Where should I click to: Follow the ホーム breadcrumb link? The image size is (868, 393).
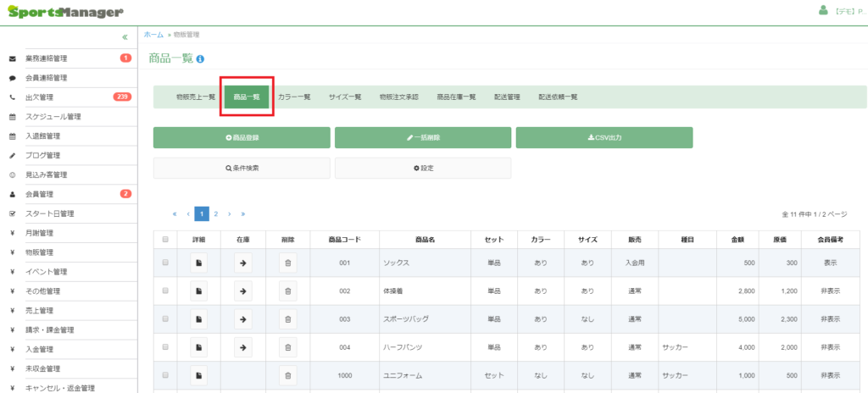[153, 35]
